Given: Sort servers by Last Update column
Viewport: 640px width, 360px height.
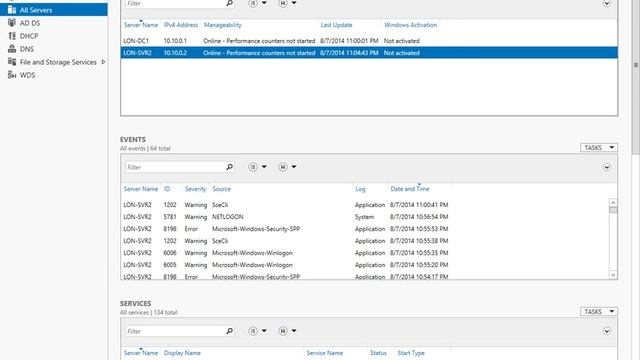Looking at the screenshot, I should tap(336, 25).
